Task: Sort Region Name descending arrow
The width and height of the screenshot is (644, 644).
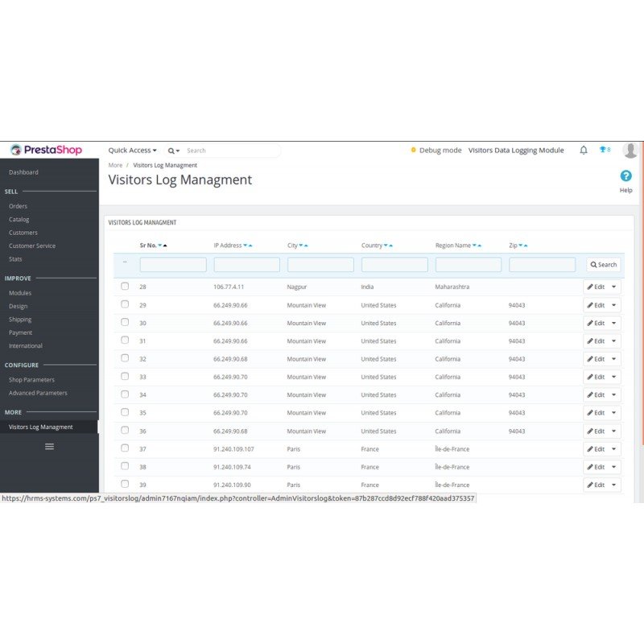Action: (x=474, y=246)
